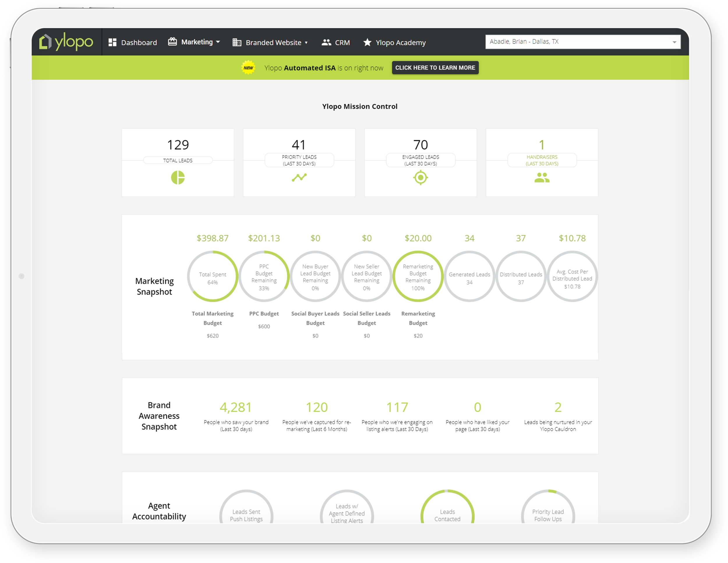Click the Distributed Leads 37 ring
728x563 pixels.
click(521, 277)
